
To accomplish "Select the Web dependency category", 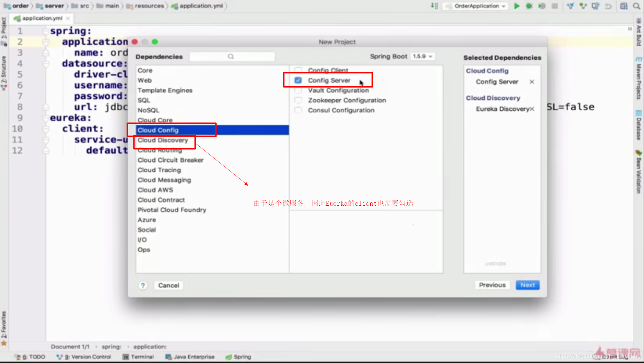I will pos(212,80).
